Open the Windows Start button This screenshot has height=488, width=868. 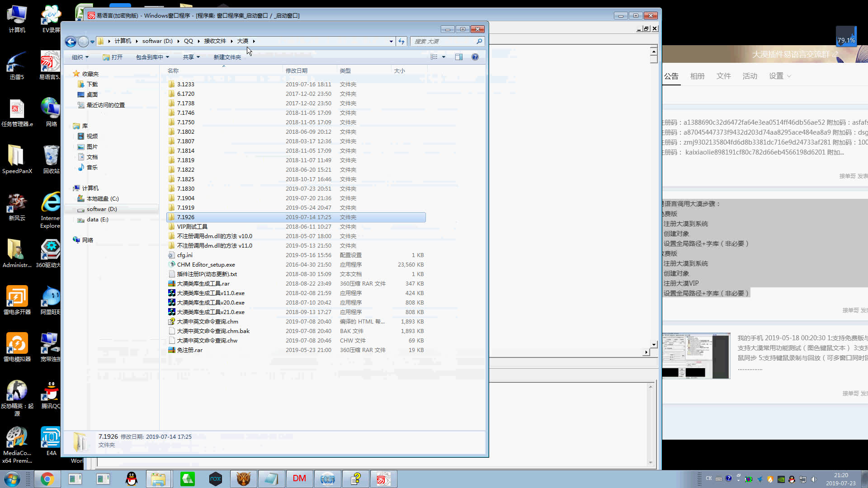tap(12, 479)
